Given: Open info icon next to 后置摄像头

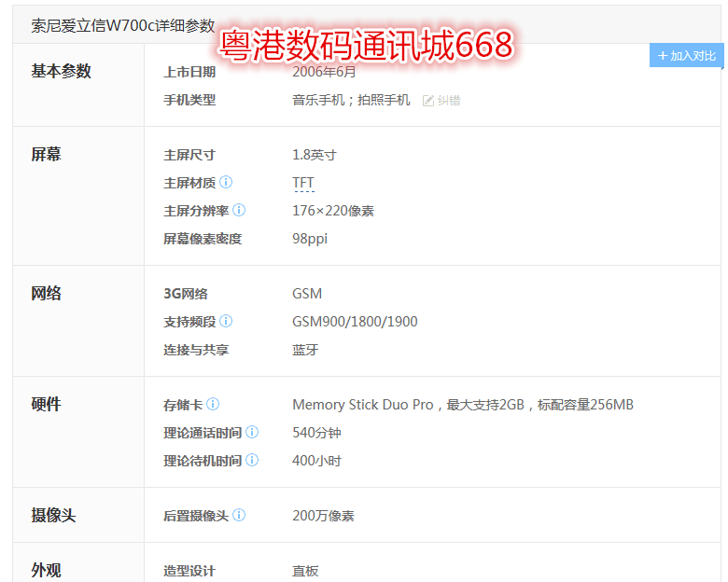Looking at the screenshot, I should [x=239, y=515].
